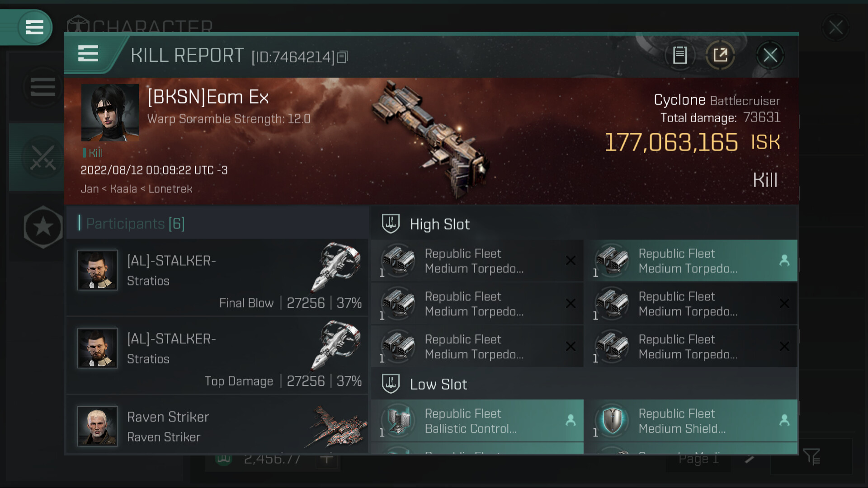Open the Final Blow [AL]-STALKER- participant entry
Screen dimensions: 868x488
[x=217, y=277]
